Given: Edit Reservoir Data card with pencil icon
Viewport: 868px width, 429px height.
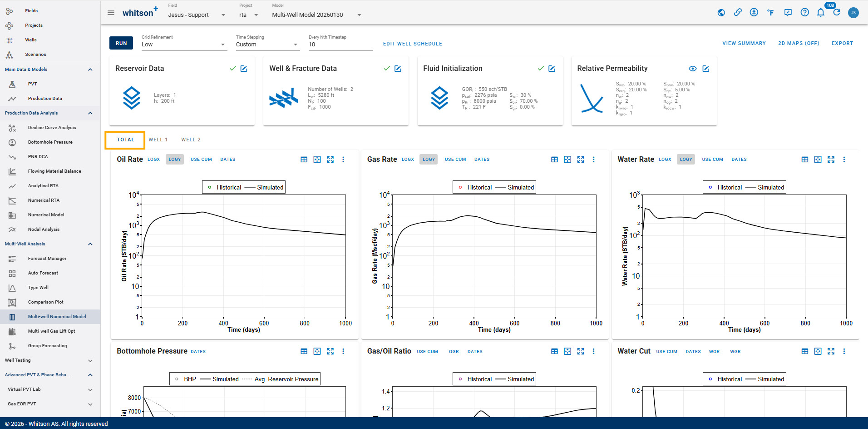Looking at the screenshot, I should click(x=244, y=69).
